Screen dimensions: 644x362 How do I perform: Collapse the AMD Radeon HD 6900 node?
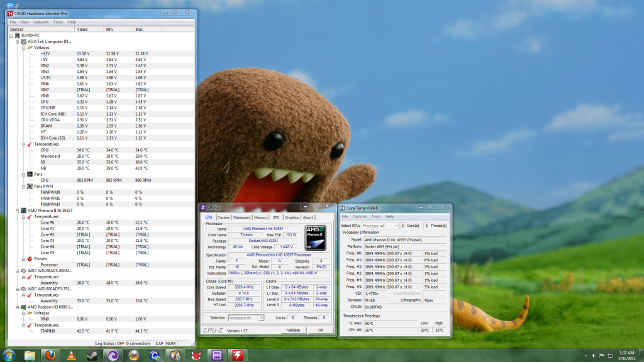pyautogui.click(x=17, y=307)
